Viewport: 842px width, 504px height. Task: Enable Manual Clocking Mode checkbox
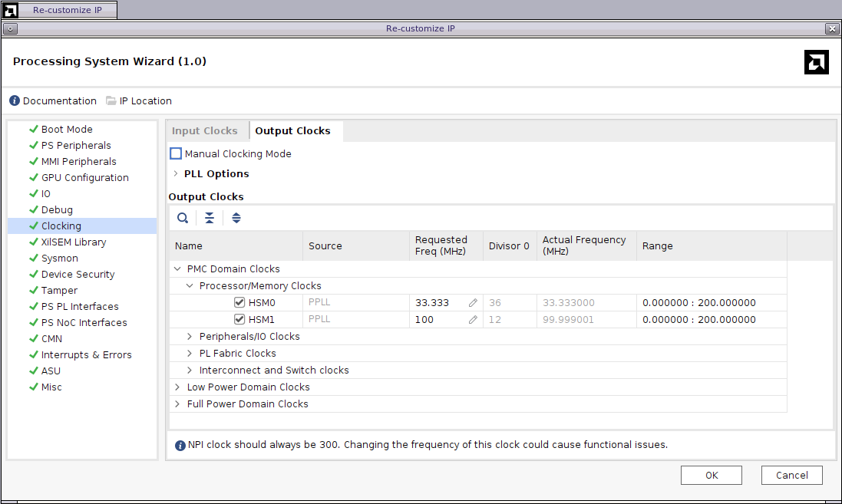tap(176, 154)
